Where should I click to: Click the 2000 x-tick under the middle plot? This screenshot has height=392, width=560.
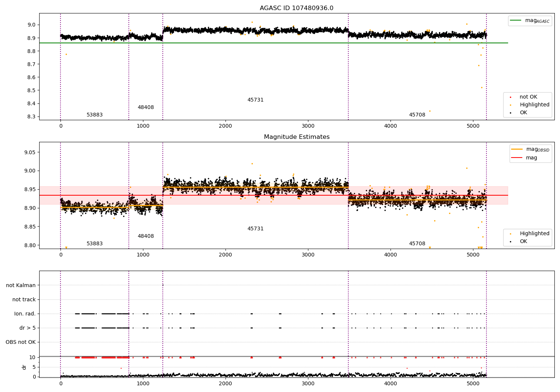click(225, 255)
